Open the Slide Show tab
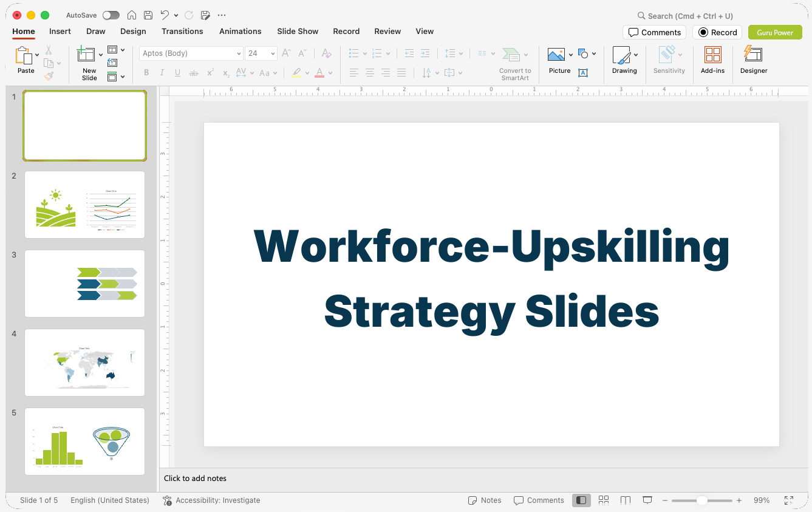The image size is (812, 512). pos(298,31)
